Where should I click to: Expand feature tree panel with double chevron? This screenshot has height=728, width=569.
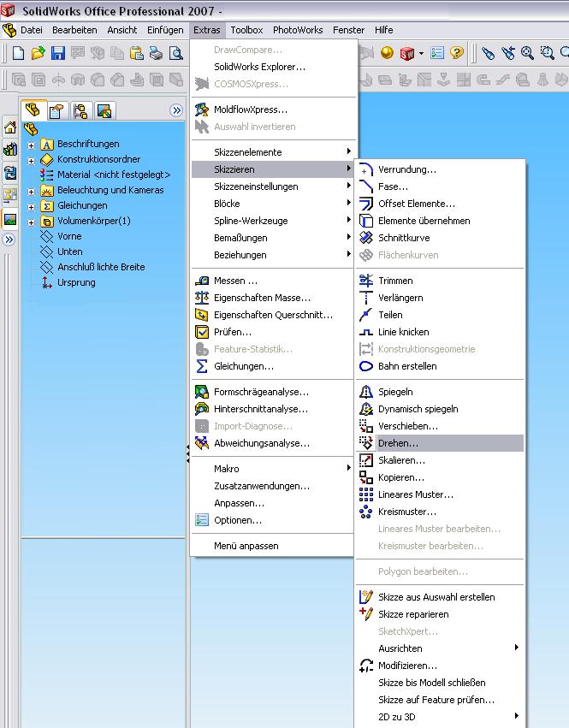[x=176, y=110]
